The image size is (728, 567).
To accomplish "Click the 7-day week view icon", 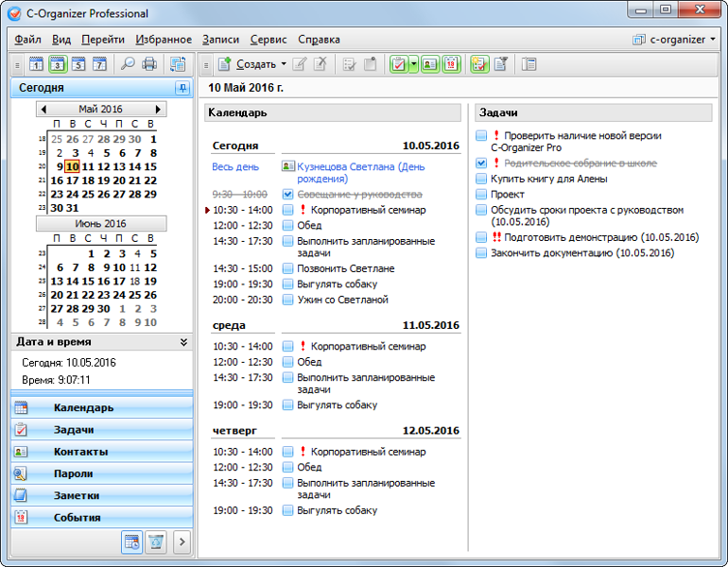I will tap(99, 64).
